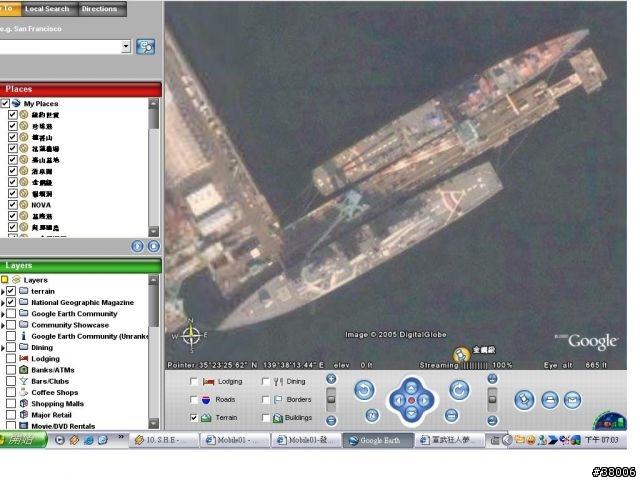The width and height of the screenshot is (640, 480).
Task: Tilt the view down
Action: click(493, 420)
